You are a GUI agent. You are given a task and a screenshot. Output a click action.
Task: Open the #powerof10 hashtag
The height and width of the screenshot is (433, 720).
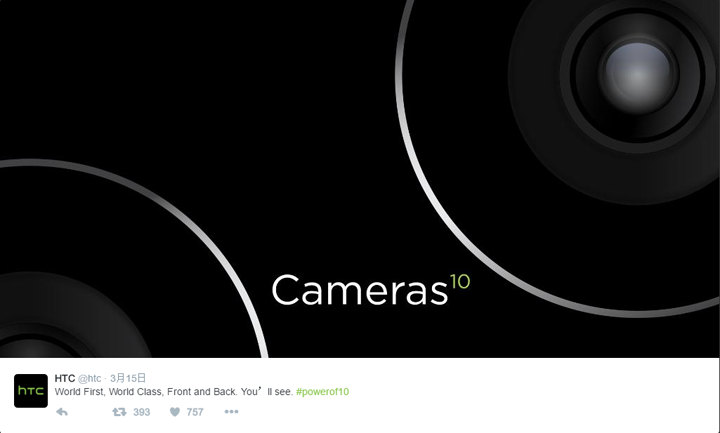(322, 392)
